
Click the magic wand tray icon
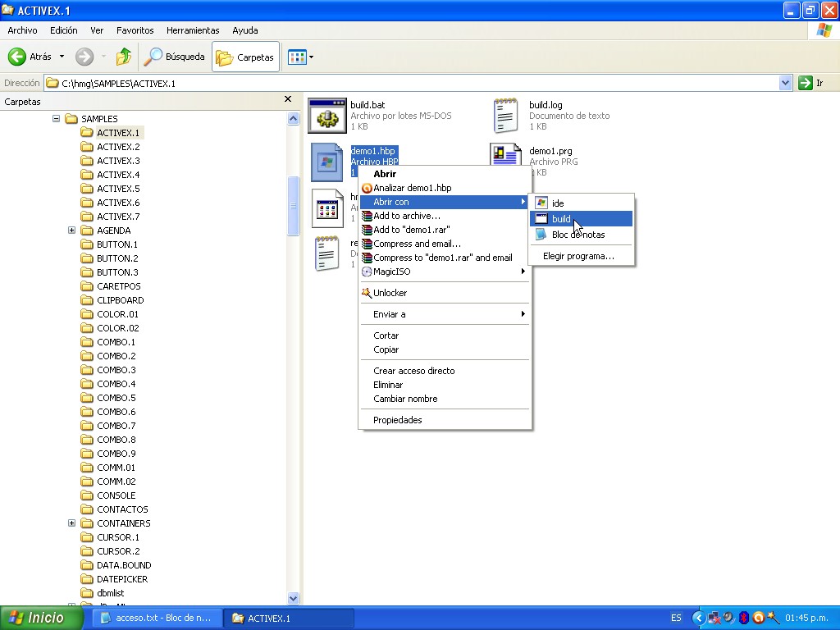(x=772, y=618)
